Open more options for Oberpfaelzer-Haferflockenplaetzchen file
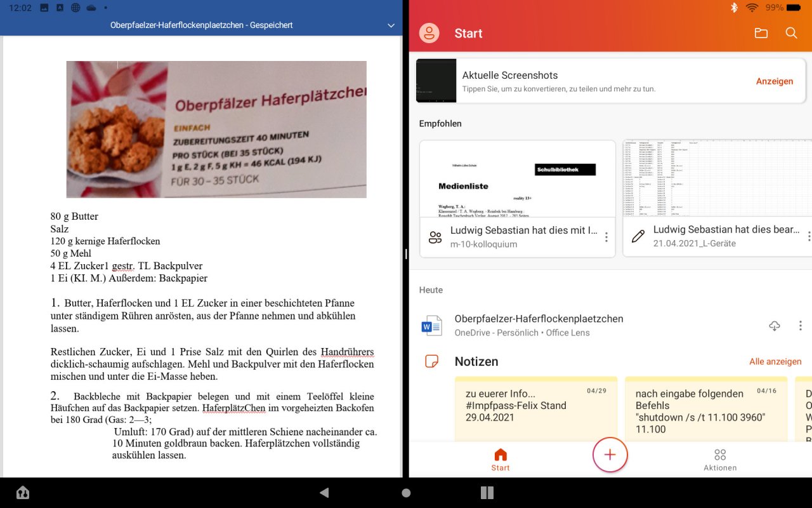 (x=801, y=326)
